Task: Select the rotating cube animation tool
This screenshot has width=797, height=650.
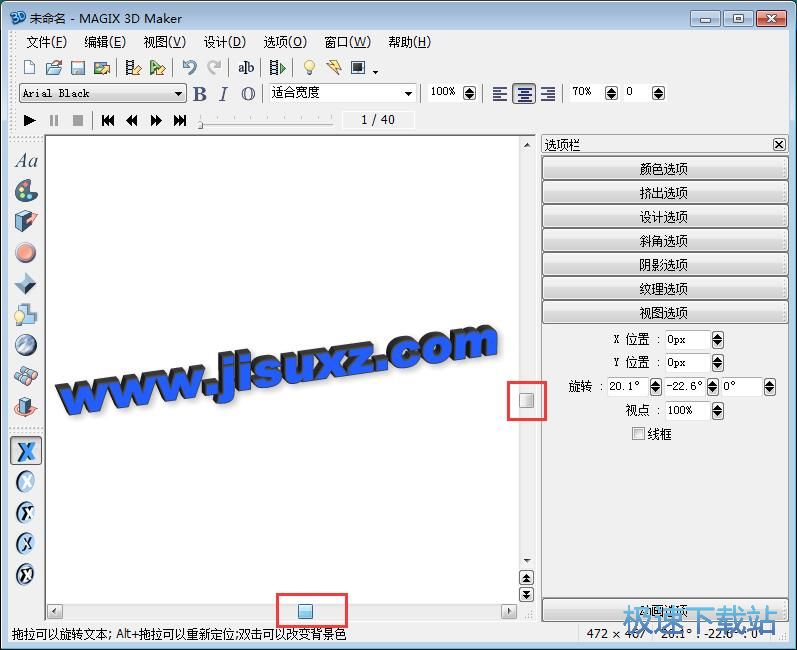Action: pyautogui.click(x=26, y=407)
